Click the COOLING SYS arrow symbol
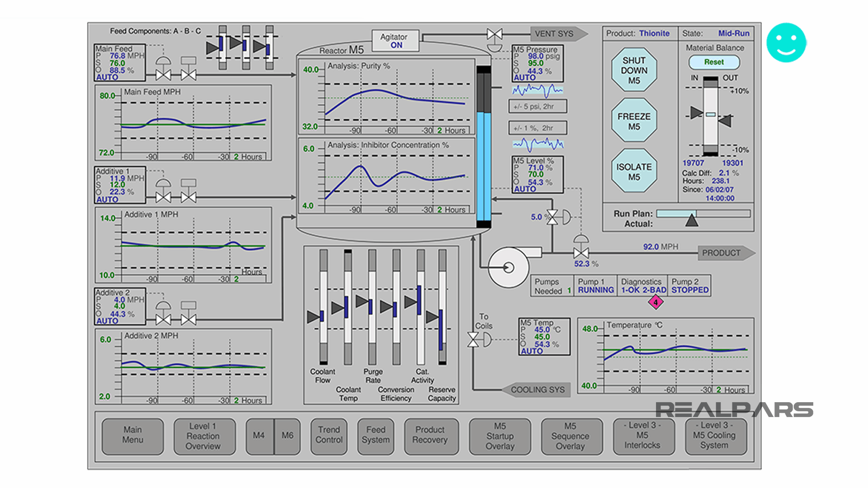Viewport: 868px width, 488px height. point(537,389)
